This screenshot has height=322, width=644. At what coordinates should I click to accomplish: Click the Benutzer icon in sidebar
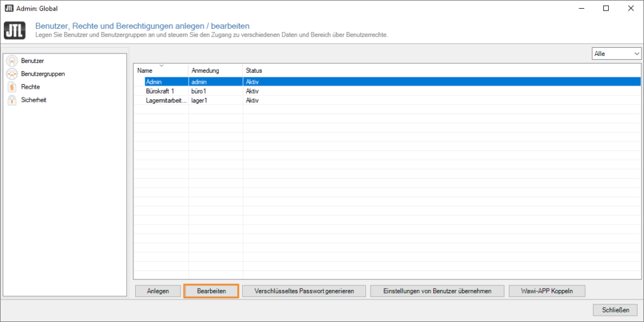[11, 60]
